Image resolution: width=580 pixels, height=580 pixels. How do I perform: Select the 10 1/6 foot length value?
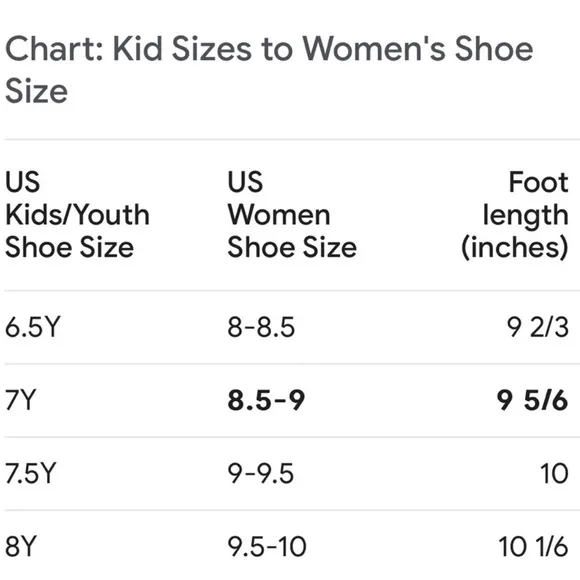pyautogui.click(x=533, y=546)
